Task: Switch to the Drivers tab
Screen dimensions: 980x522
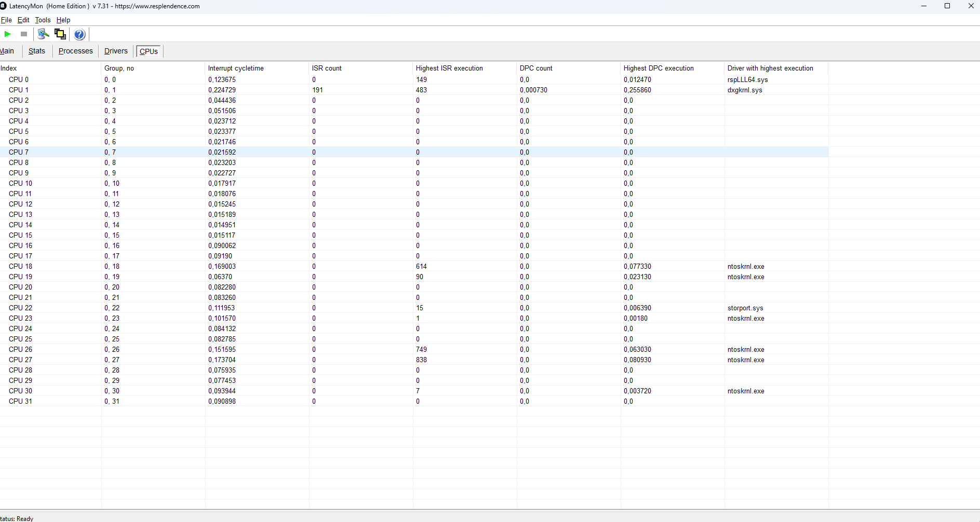Action: point(116,51)
